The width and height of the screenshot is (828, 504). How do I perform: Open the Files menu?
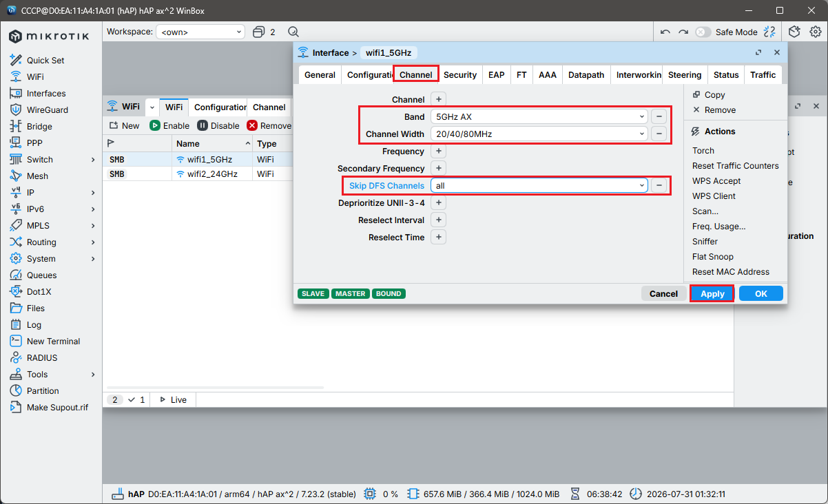[x=36, y=308]
